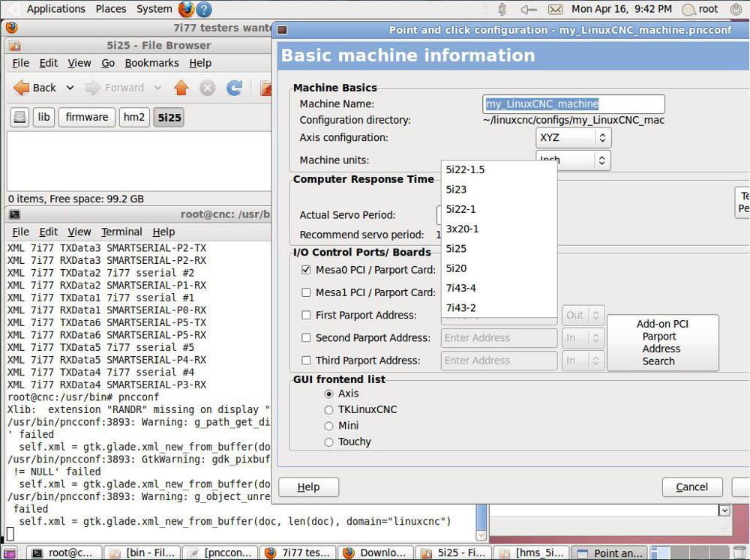The image size is (750, 560).
Task: Enable Mesa1 PCI / Parport Card checkbox
Action: tap(306, 292)
